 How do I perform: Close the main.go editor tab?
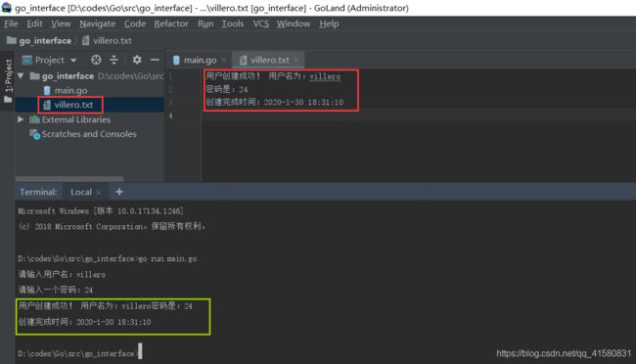coord(223,60)
